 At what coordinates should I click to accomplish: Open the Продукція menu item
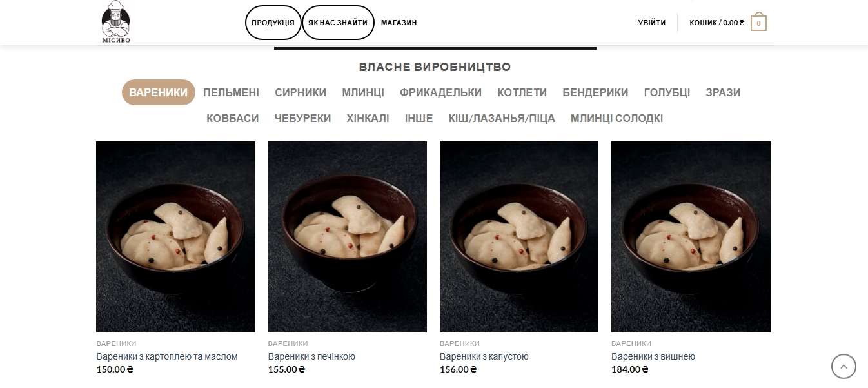pos(273,23)
